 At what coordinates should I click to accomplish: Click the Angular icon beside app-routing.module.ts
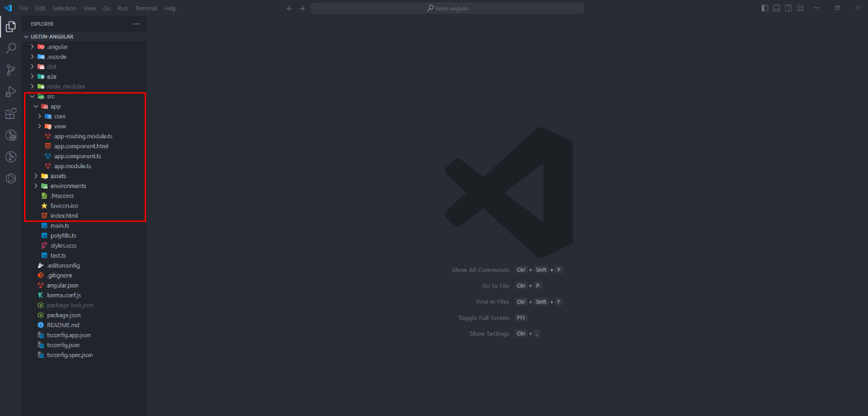tap(48, 136)
